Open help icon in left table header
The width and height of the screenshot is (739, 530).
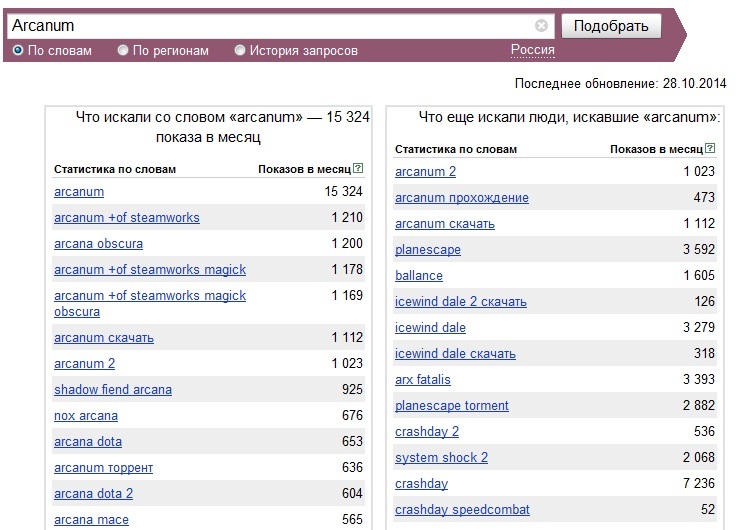358,168
